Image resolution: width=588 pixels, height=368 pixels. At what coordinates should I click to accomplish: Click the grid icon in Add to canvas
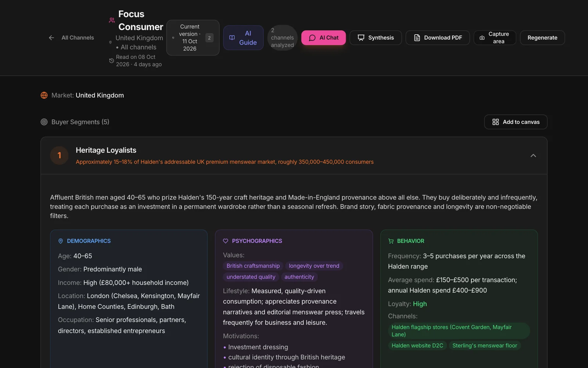(495, 122)
